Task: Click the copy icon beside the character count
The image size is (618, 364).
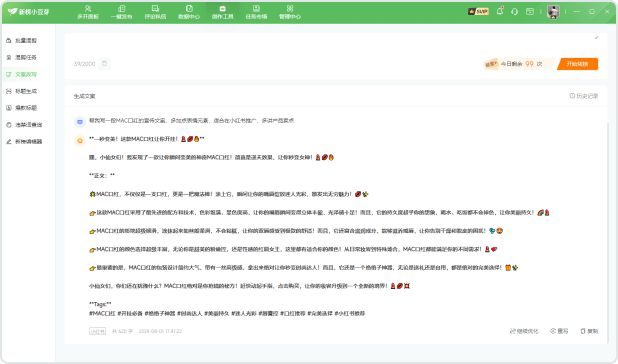Action: point(104,63)
